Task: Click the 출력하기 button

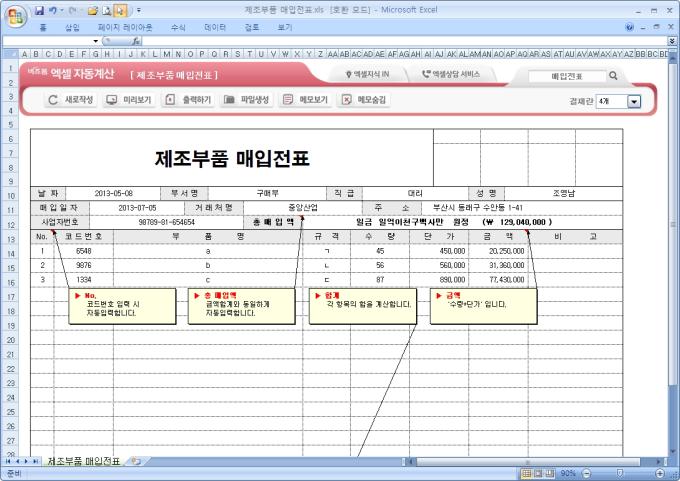Action: coord(188,100)
